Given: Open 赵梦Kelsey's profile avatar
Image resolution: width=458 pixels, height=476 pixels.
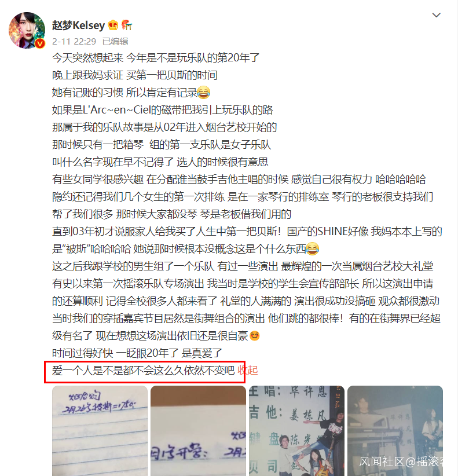Looking at the screenshot, I should click(27, 30).
